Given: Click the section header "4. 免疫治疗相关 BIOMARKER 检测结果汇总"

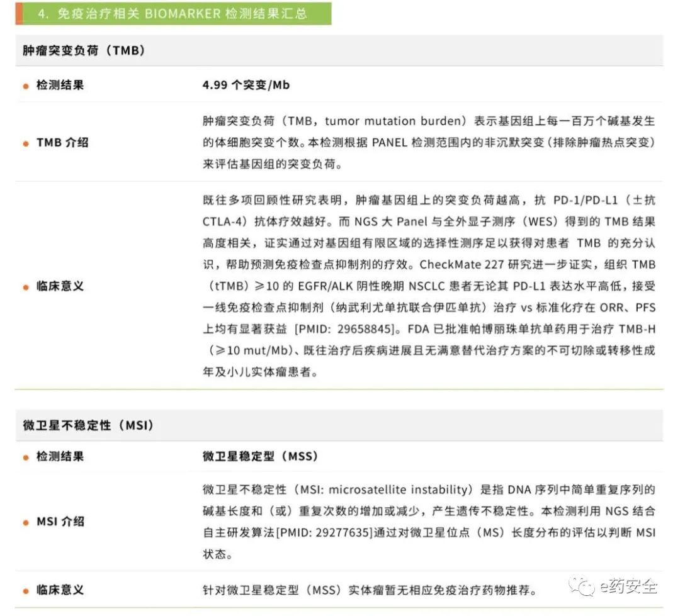Looking at the screenshot, I should [174, 13].
